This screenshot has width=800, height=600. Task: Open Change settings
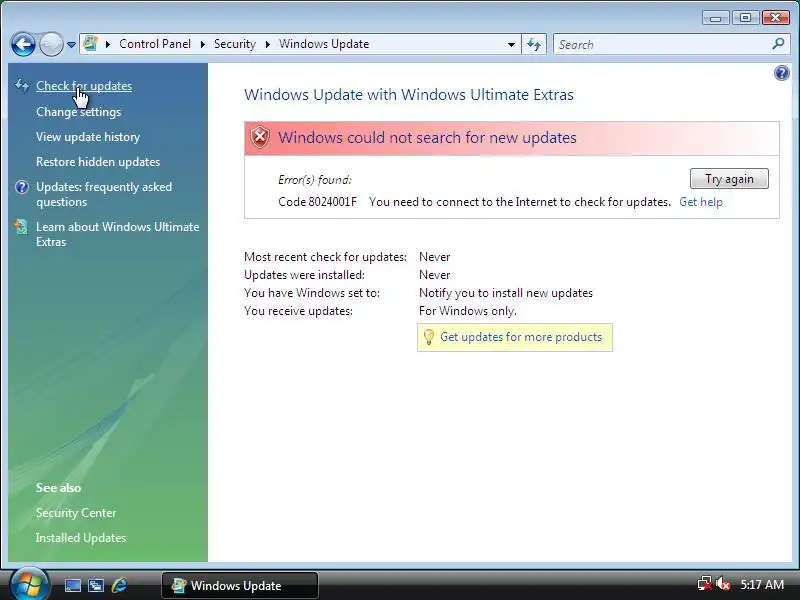(79, 112)
